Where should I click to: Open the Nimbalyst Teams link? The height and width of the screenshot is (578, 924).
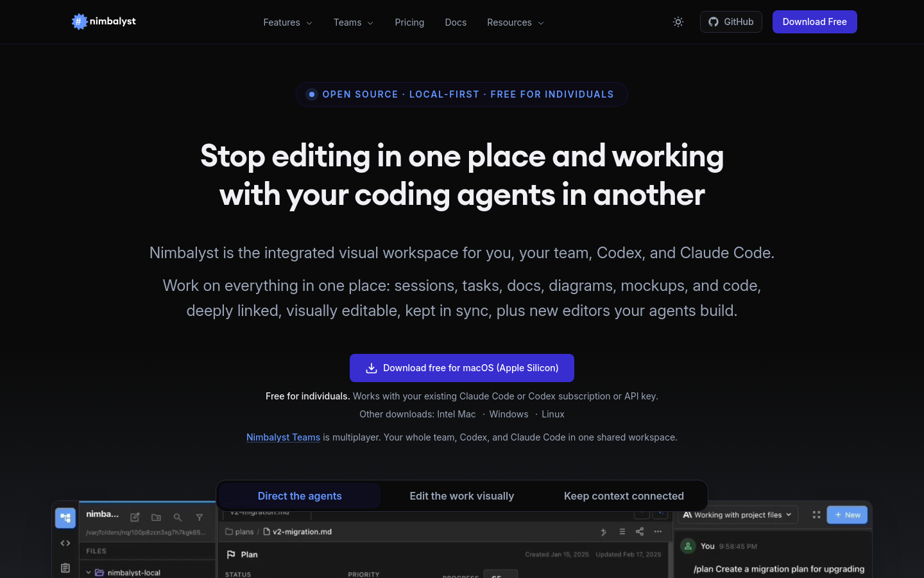pyautogui.click(x=283, y=437)
